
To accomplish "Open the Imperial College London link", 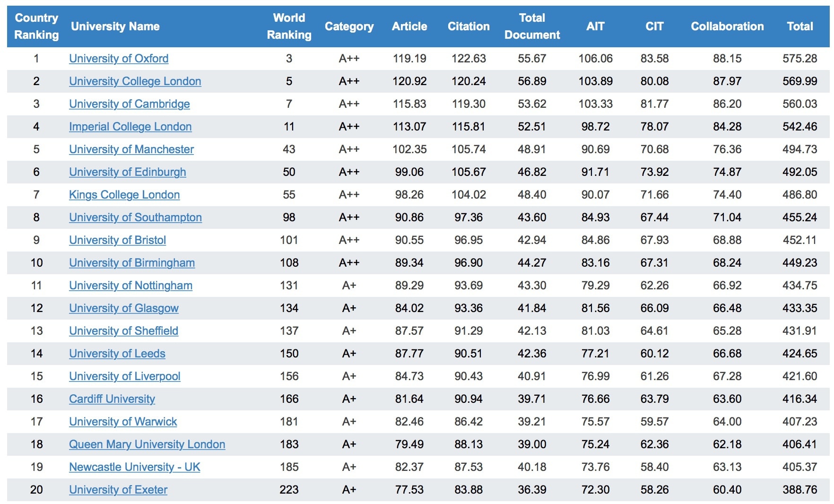I will (130, 127).
